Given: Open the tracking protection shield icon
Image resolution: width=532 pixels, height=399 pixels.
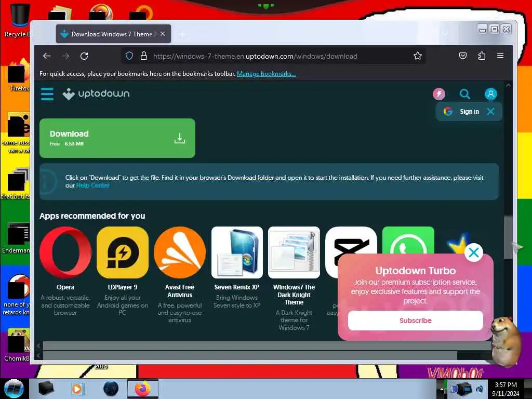Looking at the screenshot, I should (x=129, y=56).
